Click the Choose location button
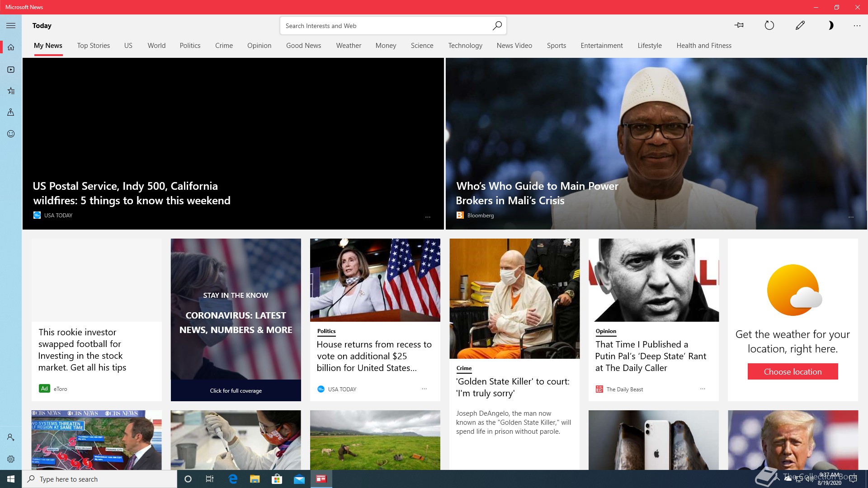This screenshot has width=868, height=488. (x=793, y=371)
